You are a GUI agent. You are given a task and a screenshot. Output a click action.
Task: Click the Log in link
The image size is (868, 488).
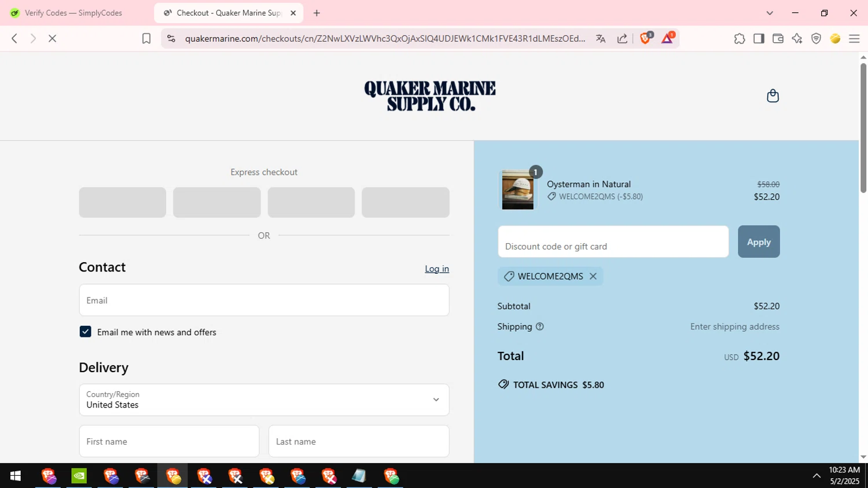437,269
